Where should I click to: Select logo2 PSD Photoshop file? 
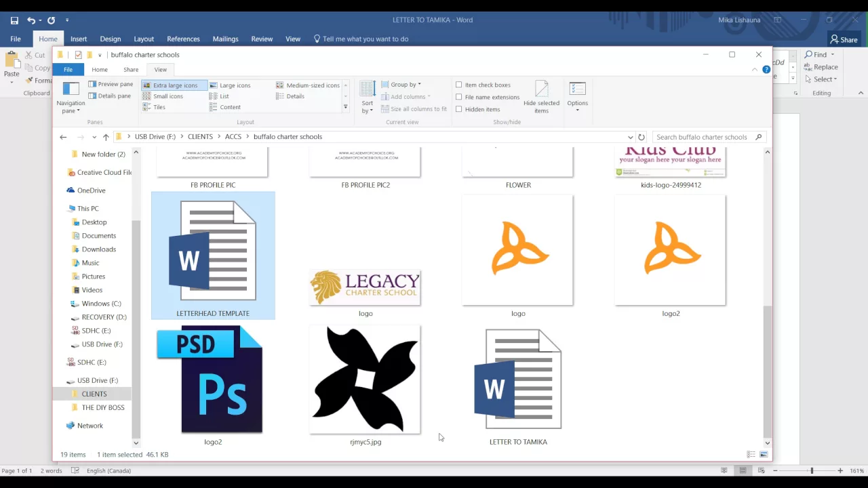(213, 385)
